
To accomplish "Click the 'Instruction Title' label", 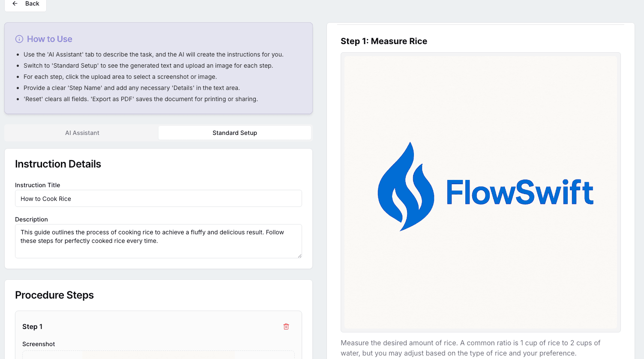I will click(x=38, y=185).
